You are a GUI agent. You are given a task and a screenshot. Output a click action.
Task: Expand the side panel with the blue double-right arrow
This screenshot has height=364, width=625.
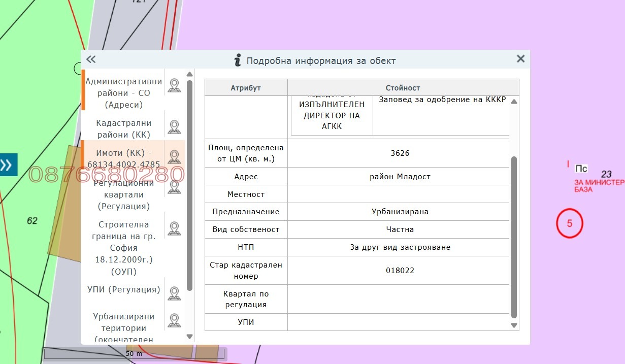(8, 164)
